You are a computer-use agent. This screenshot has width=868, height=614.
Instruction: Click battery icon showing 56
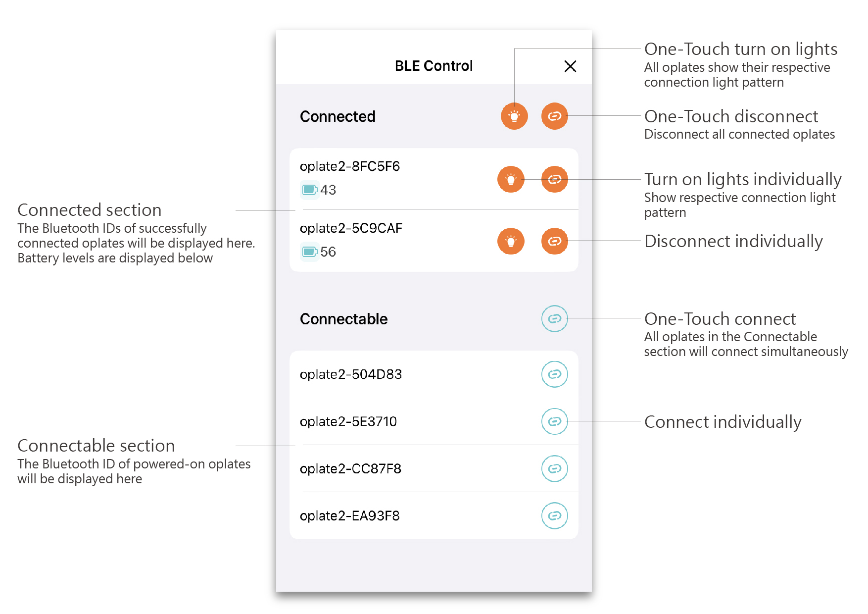(310, 252)
